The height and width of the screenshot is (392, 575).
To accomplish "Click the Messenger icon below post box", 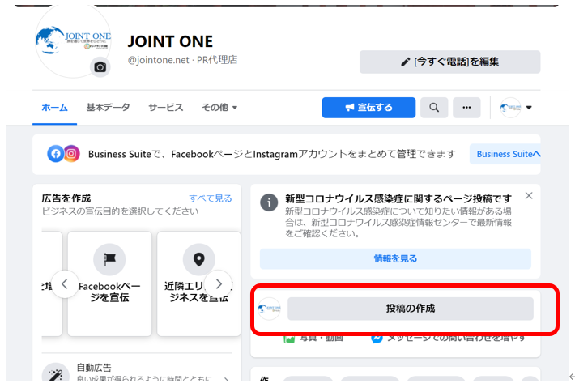I will 377,338.
